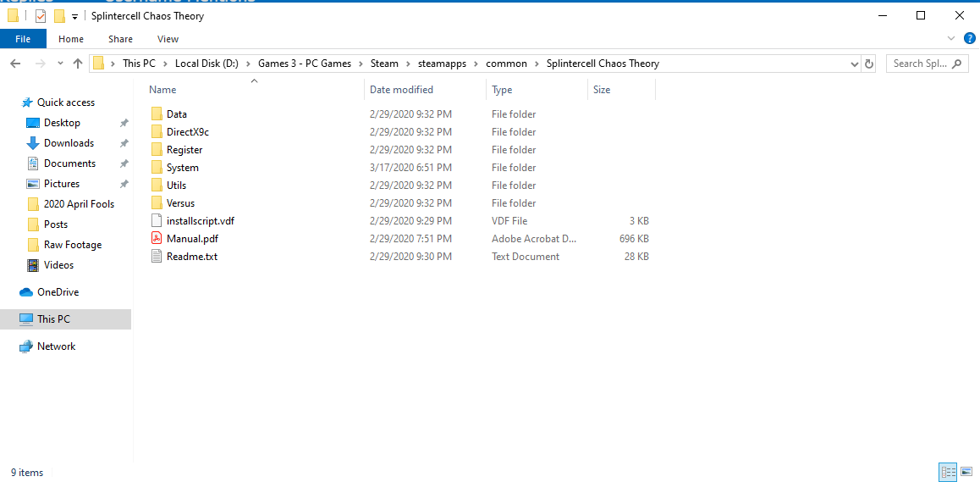Click This PC breadcrumb in address bar
The width and height of the screenshot is (980, 482).
(139, 64)
